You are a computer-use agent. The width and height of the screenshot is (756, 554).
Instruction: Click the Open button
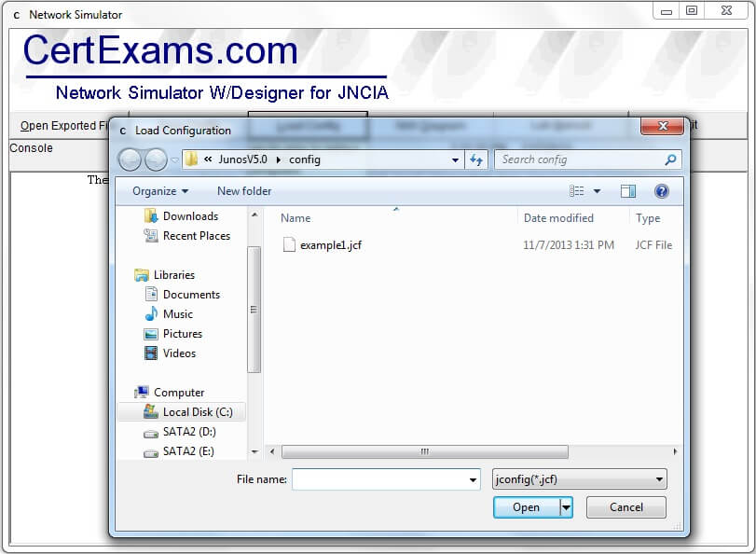coord(527,507)
